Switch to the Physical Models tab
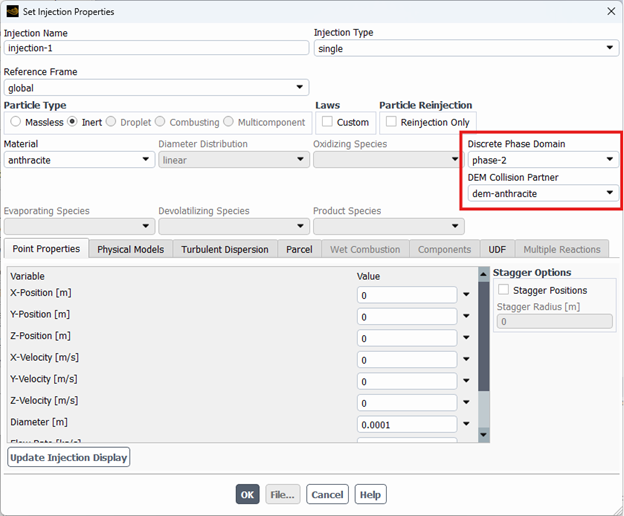This screenshot has height=516, width=624. [132, 250]
